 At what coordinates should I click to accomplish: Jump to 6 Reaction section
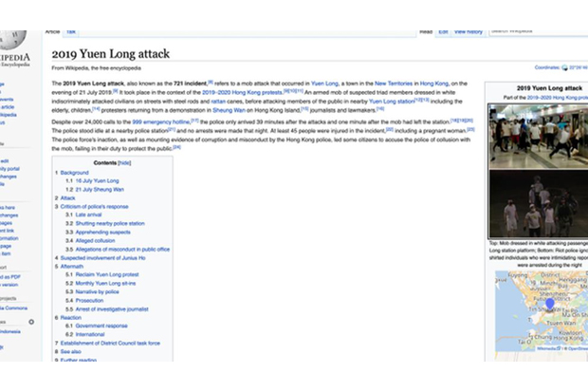coord(70,318)
